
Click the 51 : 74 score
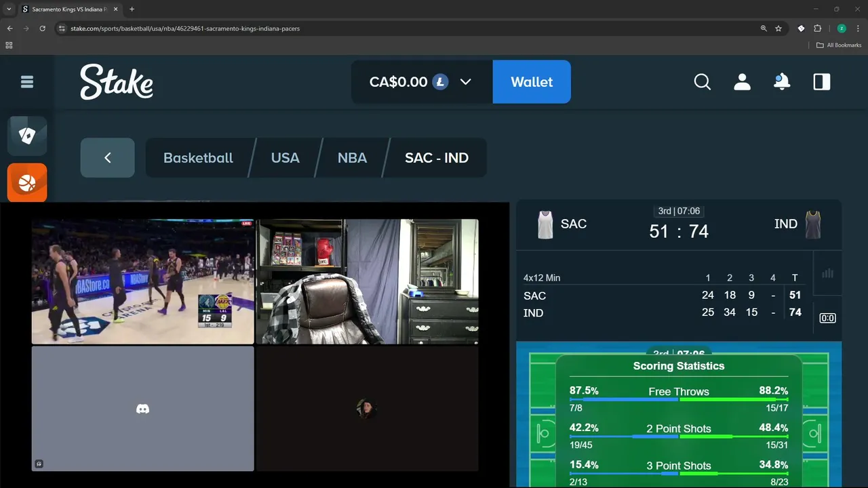click(x=679, y=232)
